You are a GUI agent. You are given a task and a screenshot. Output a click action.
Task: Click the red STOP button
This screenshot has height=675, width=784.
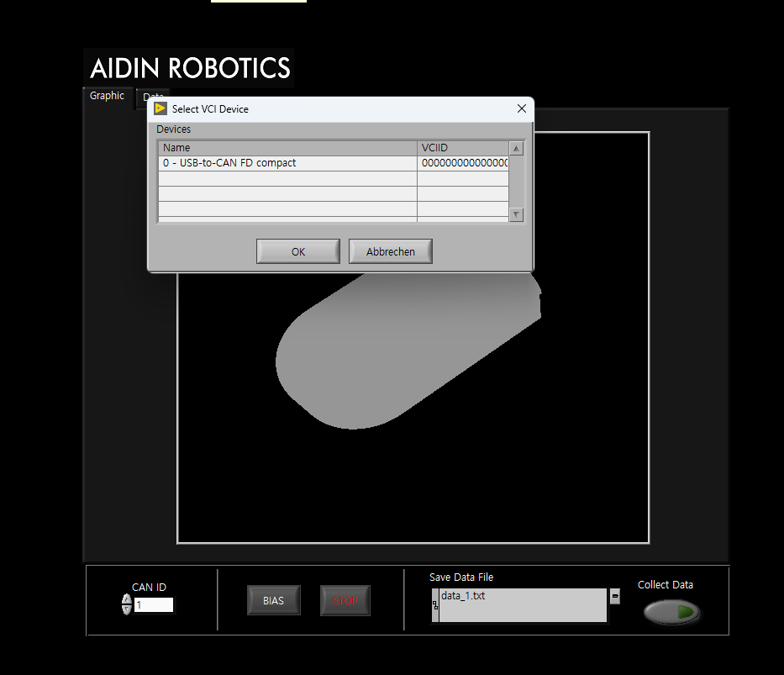pos(345,600)
